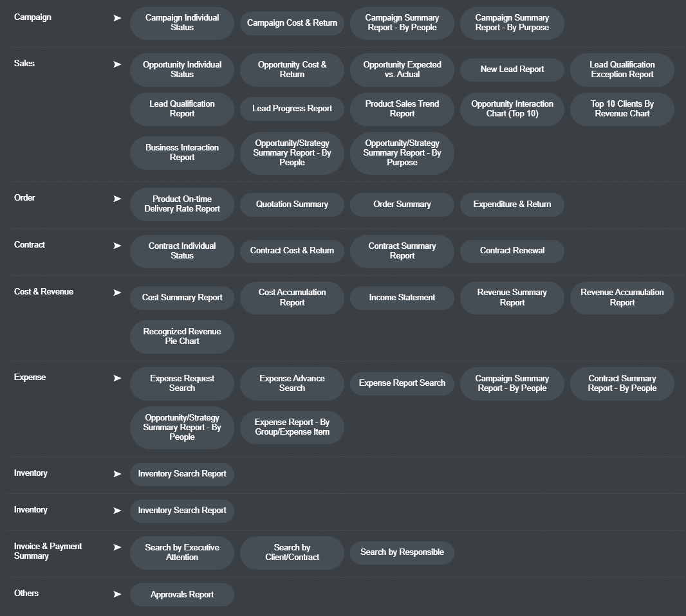Select Top 10 Clients By Revenue Chart
Viewport: 686px width, 616px height.
pyautogui.click(x=622, y=109)
